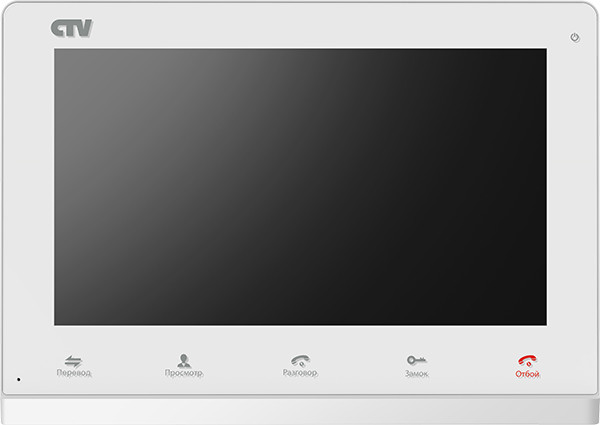
Task: Select the Просмотр text label
Action: pyautogui.click(x=184, y=373)
